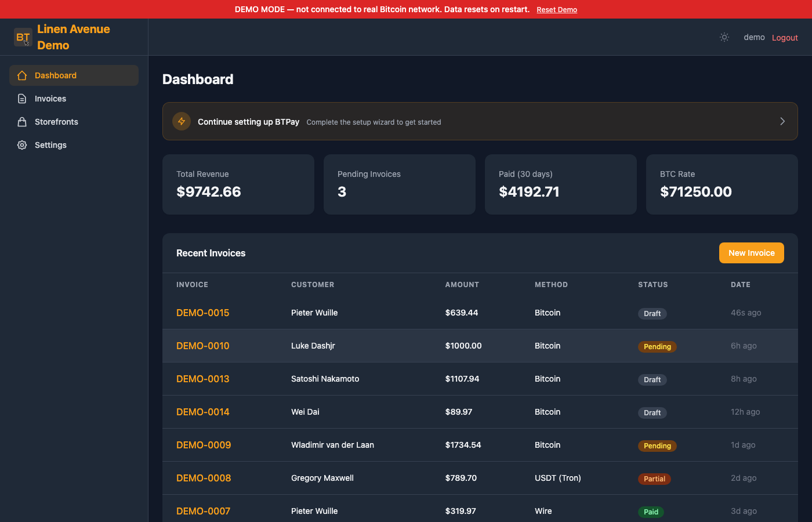Open Invoices in sidebar
Screen dimensions: 812x522
tap(74, 99)
